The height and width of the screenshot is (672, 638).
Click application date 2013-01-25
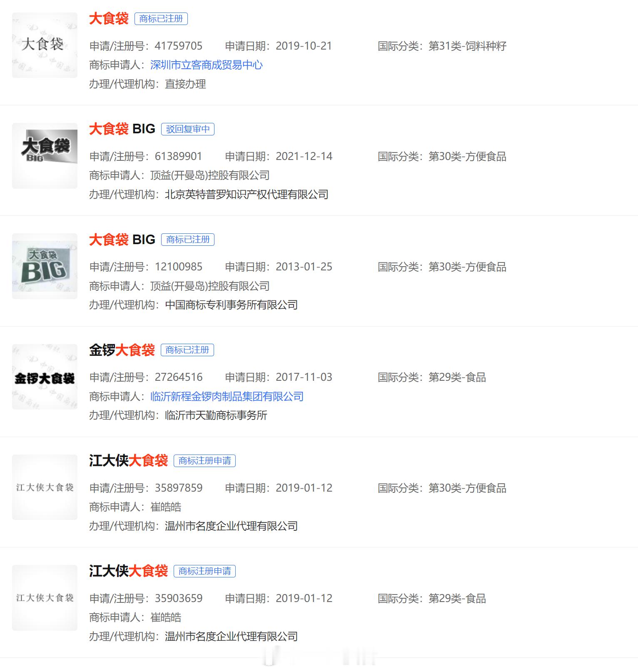304,267
